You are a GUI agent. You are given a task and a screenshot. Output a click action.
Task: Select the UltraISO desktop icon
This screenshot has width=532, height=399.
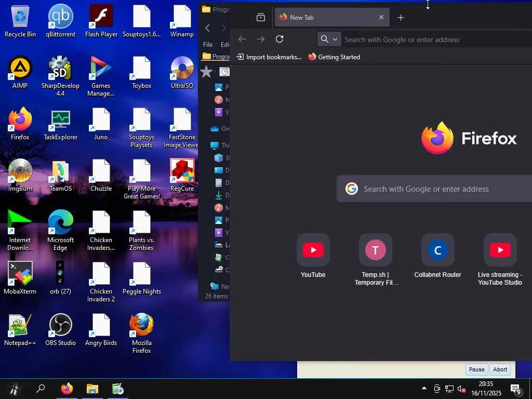tap(182, 72)
